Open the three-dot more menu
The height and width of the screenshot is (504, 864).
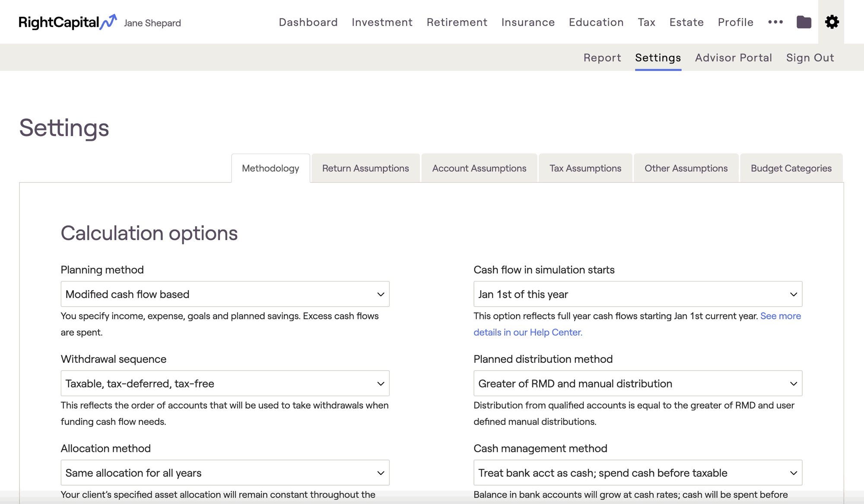[x=775, y=22]
